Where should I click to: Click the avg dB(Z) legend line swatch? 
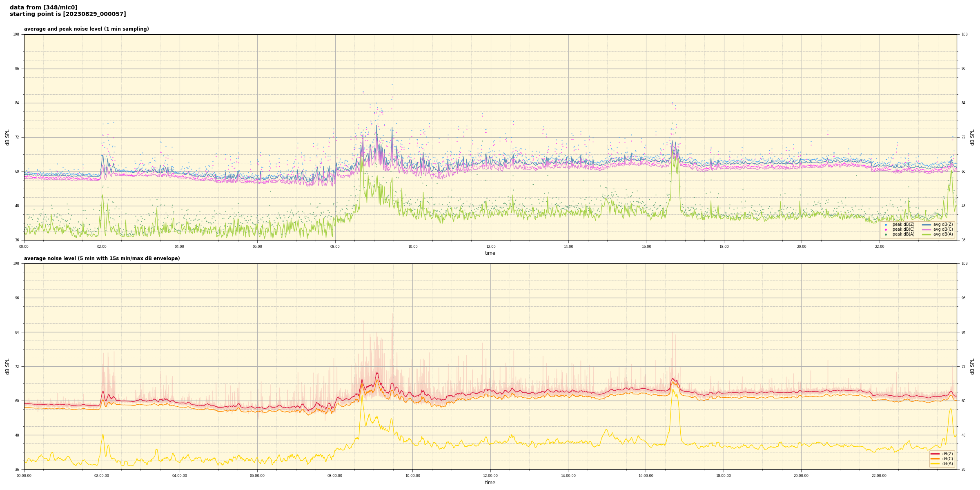(x=927, y=225)
